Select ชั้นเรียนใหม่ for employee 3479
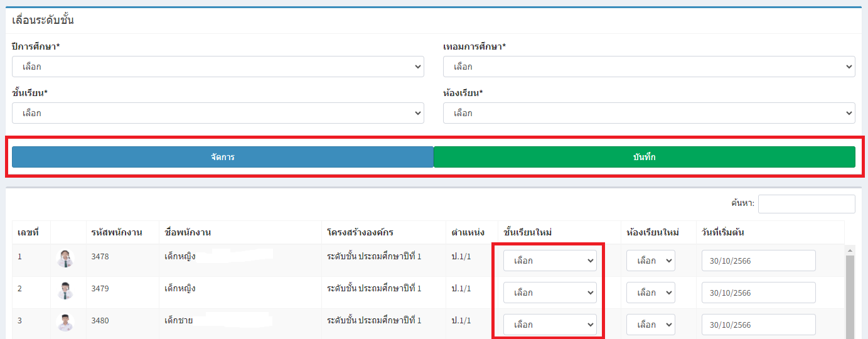The image size is (868, 339). 550,293
